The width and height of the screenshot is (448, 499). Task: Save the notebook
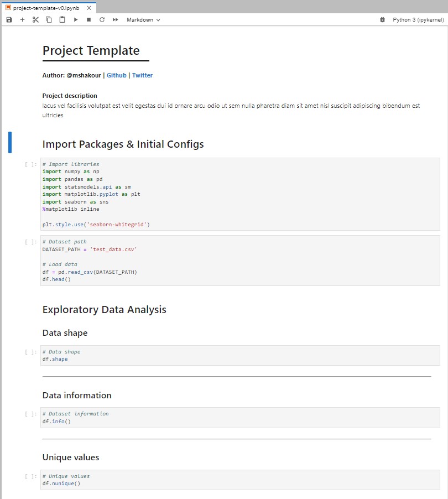(x=8, y=19)
